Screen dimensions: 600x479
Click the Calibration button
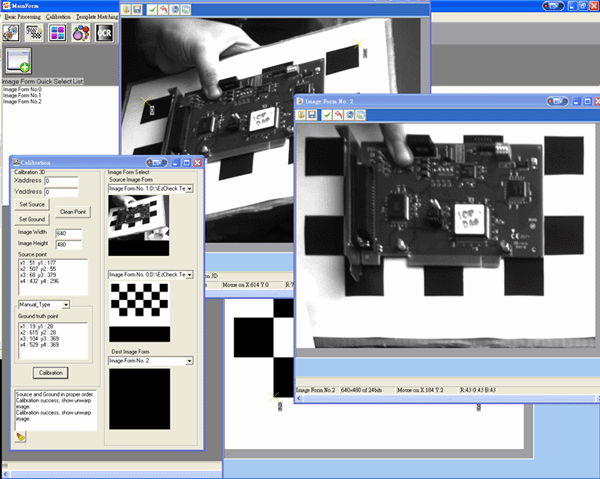(51, 373)
